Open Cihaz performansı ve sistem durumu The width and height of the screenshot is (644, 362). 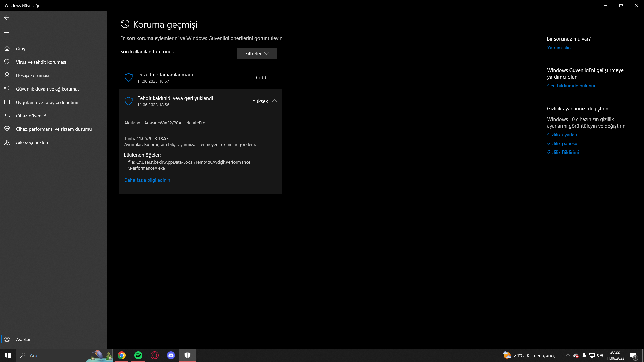(x=54, y=129)
